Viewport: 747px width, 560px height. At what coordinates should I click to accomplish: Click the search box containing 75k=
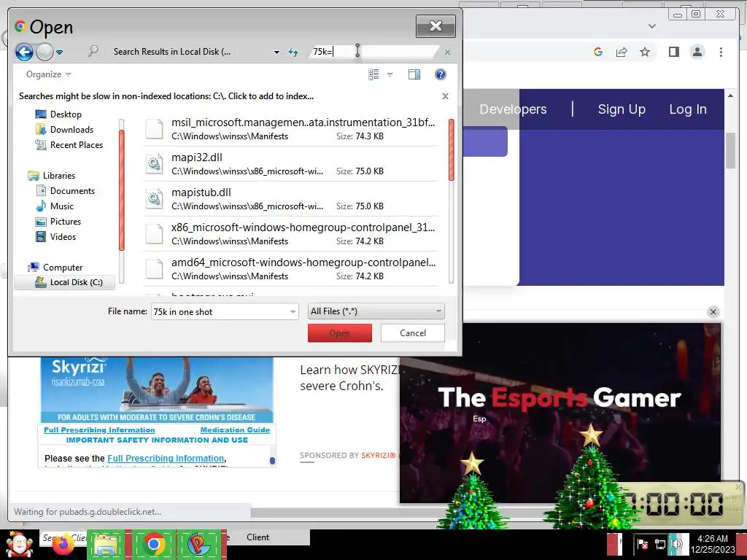click(x=371, y=52)
